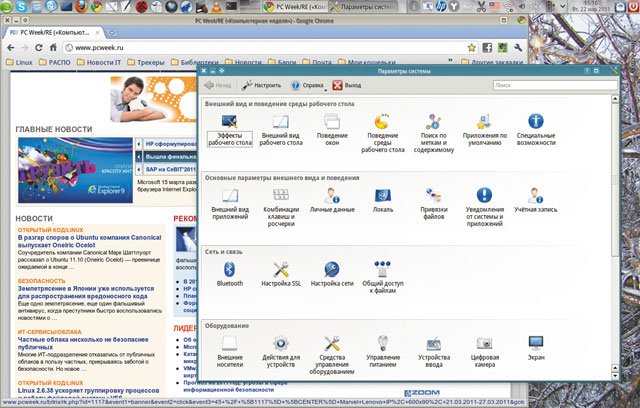The width and height of the screenshot is (640, 408).
Task: Open Личные данные settings
Action: click(x=332, y=201)
